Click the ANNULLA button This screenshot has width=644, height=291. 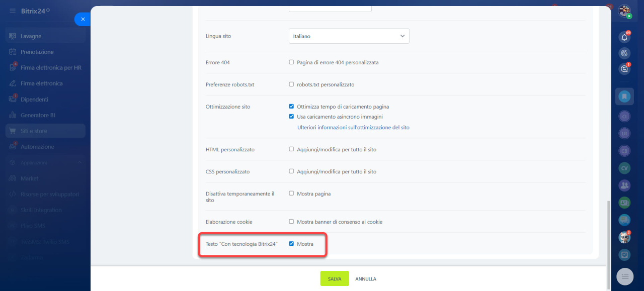(366, 279)
